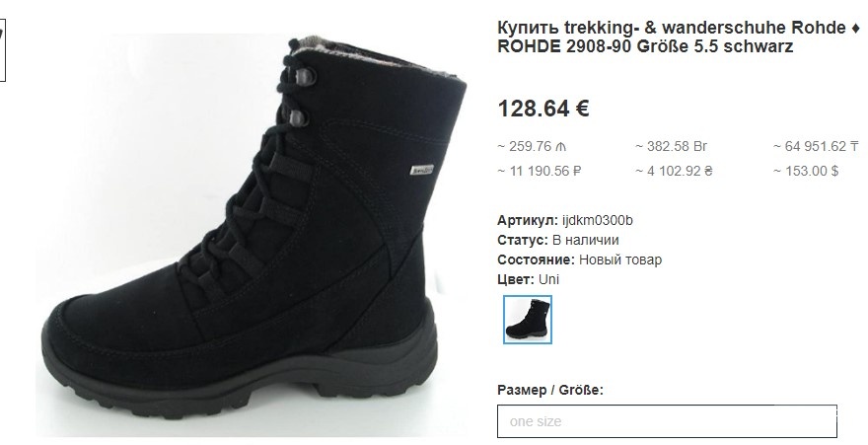This screenshot has height=445, width=868.
Task: Click the hryvnia price 4 102.92
Action: (674, 171)
